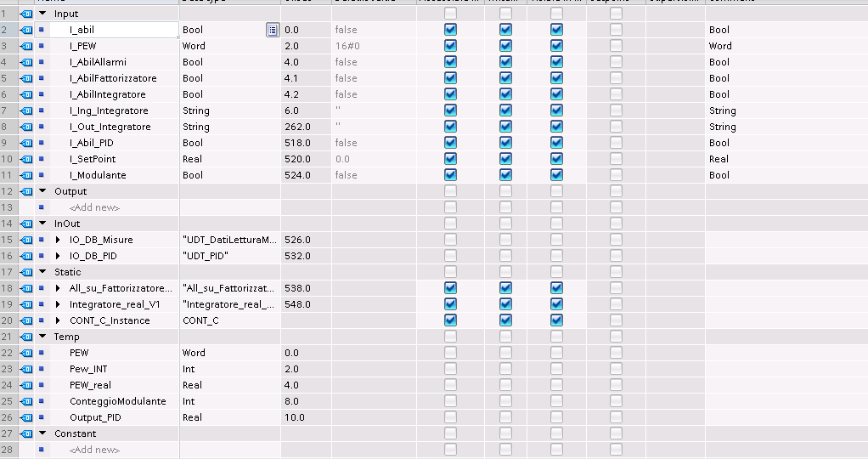The image size is (868, 459).
Task: Click the tag icon on row 25
Action: click(25, 401)
